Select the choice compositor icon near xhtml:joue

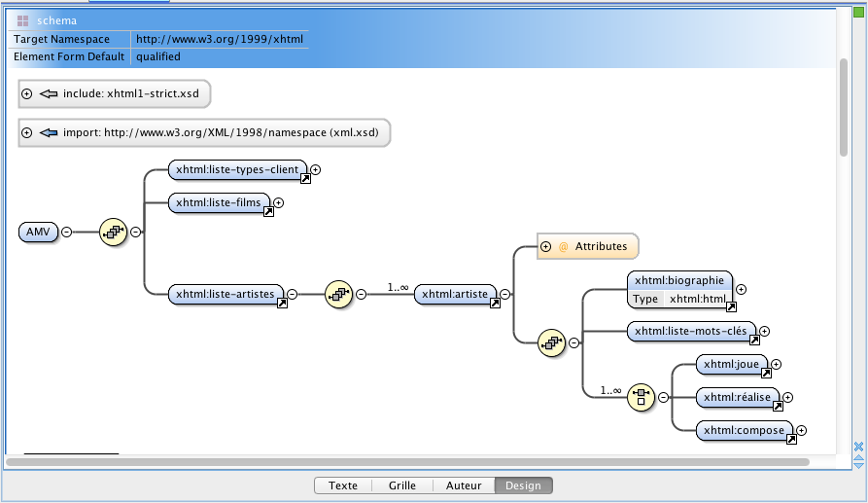point(641,397)
